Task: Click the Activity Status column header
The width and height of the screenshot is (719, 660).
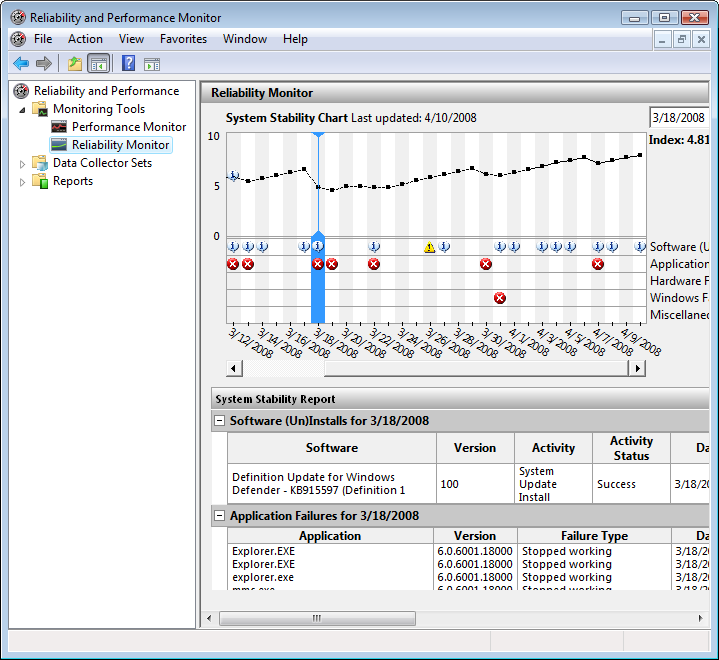Action: pyautogui.click(x=631, y=448)
